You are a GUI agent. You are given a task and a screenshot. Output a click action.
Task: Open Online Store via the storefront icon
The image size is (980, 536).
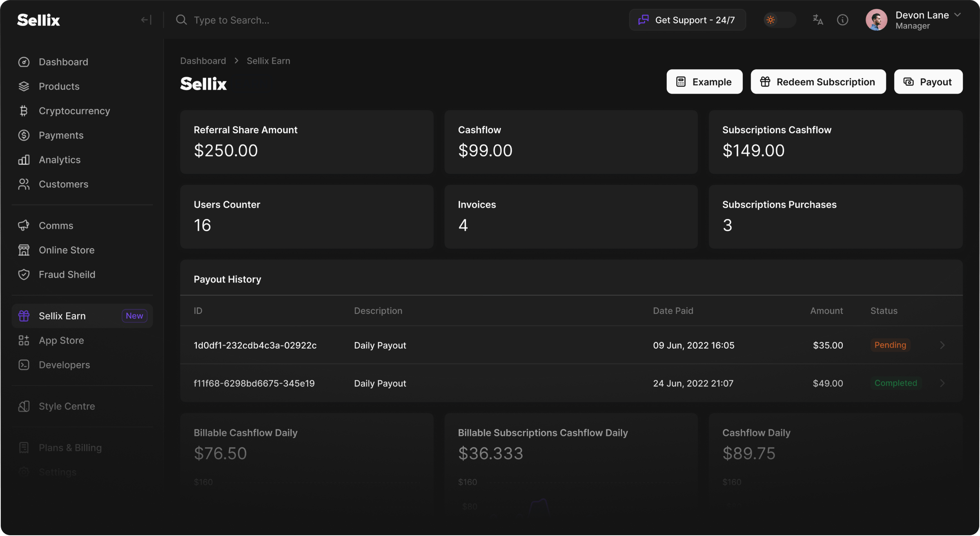[24, 250]
